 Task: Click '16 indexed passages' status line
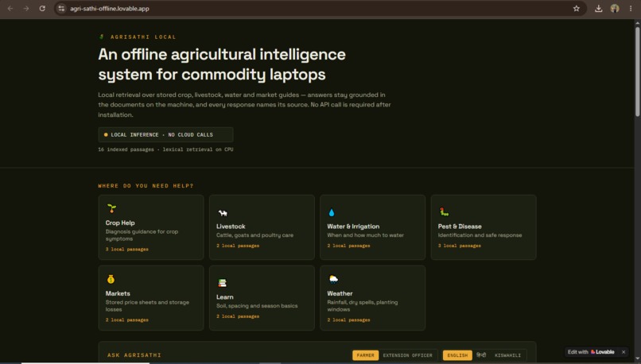tap(165, 149)
